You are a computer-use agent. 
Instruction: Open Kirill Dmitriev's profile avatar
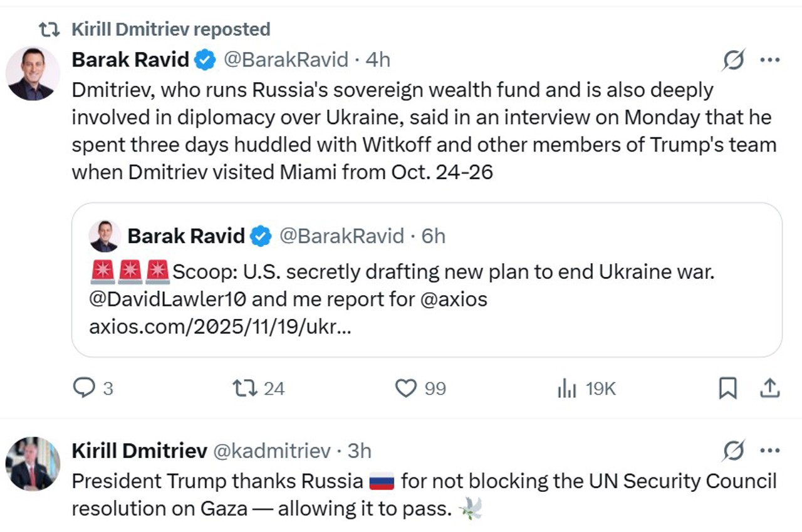(33, 464)
